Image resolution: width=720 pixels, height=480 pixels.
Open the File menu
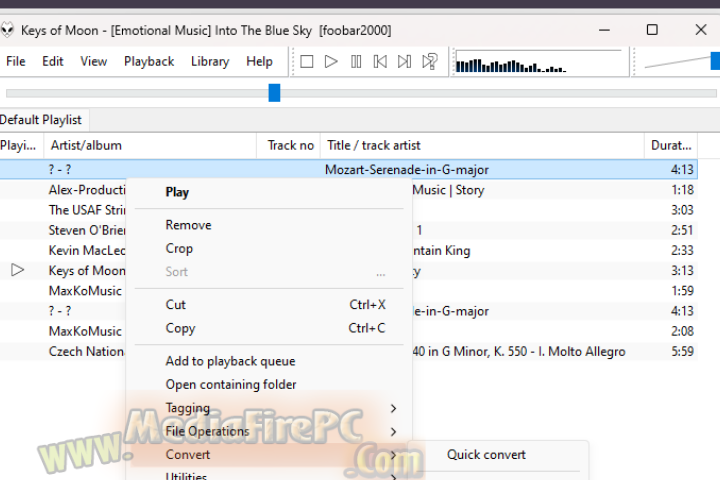pos(16,62)
